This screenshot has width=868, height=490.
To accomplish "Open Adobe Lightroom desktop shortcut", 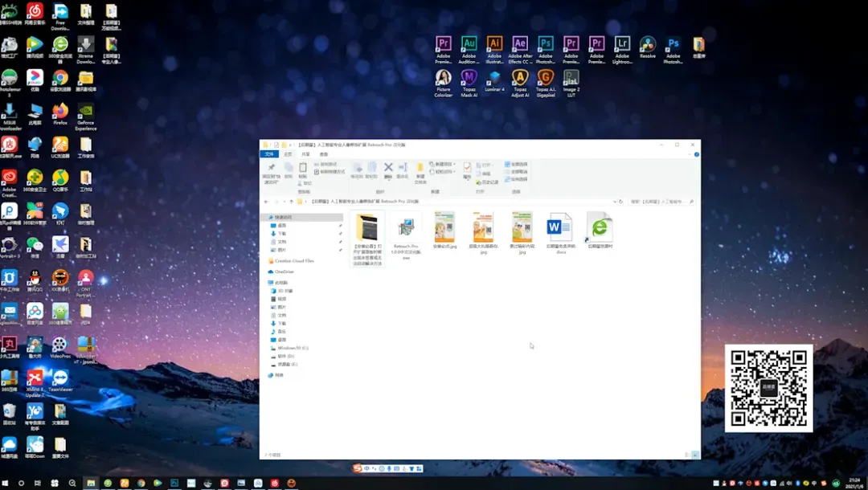I will pos(622,45).
